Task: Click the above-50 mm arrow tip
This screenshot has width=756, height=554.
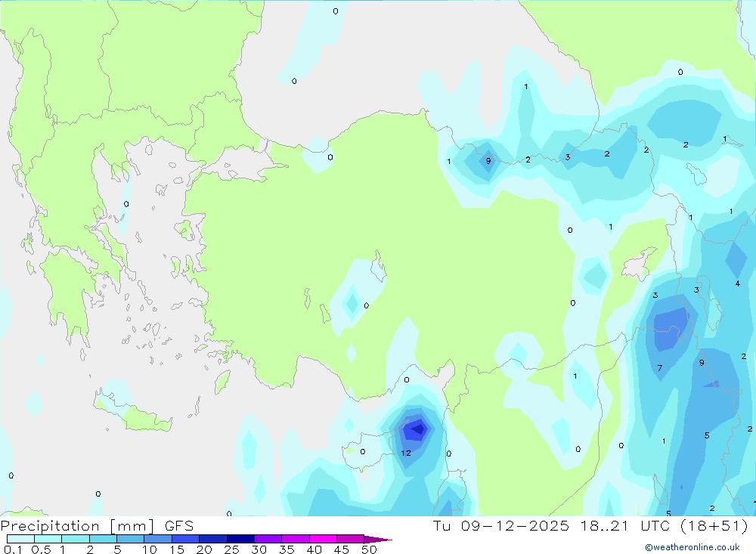Action: [x=378, y=539]
